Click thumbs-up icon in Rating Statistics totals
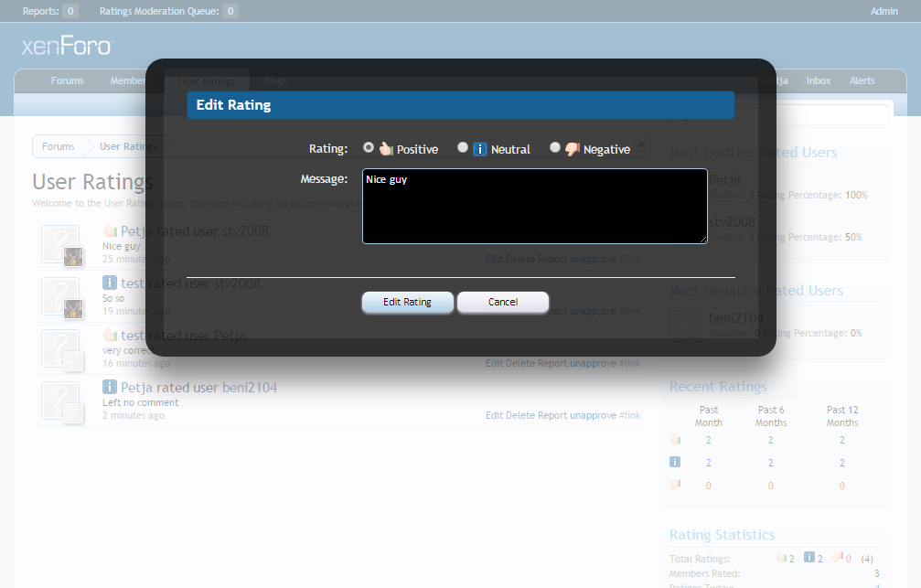 click(x=781, y=557)
